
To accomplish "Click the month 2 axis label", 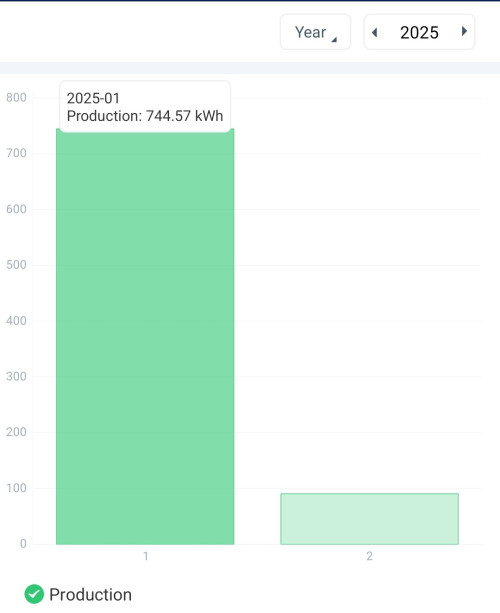I will coord(369,556).
